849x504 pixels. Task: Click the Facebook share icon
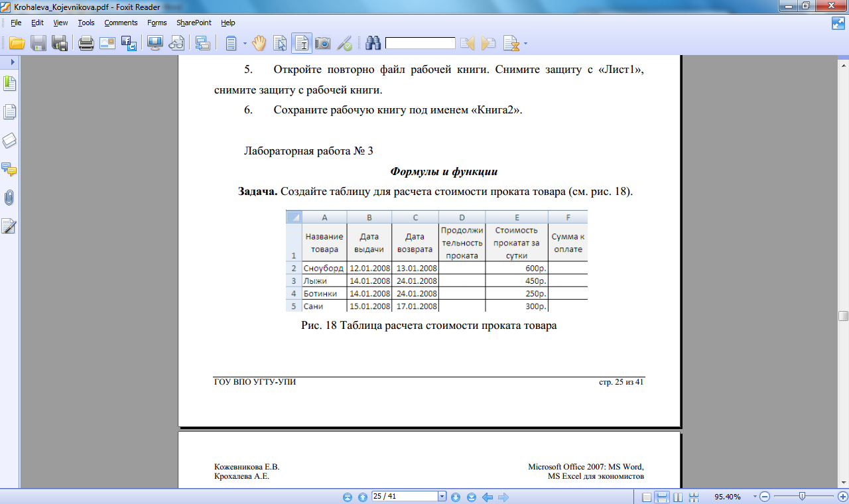pyautogui.click(x=129, y=44)
